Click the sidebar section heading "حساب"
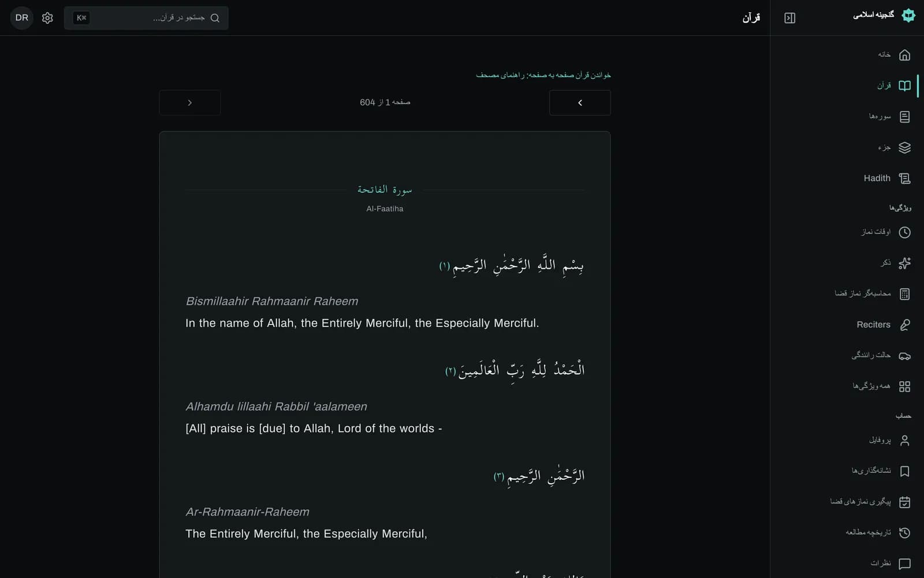The image size is (924, 578). 904,416
